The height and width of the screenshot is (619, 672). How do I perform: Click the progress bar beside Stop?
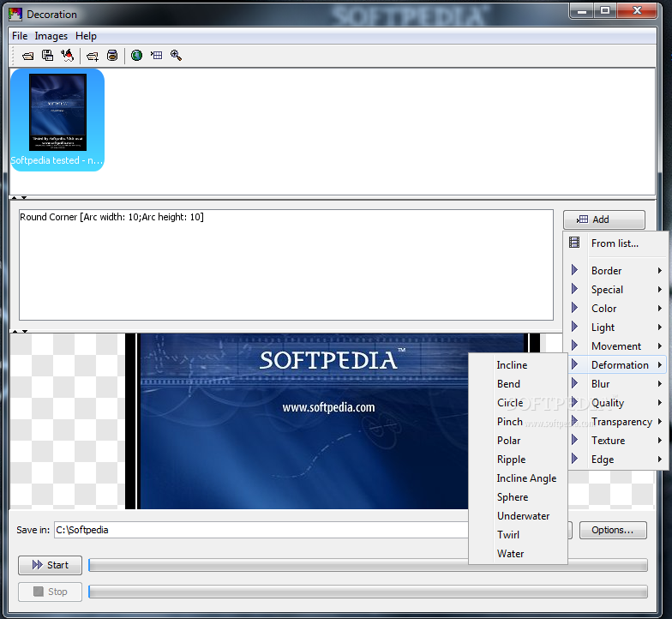coord(369,592)
